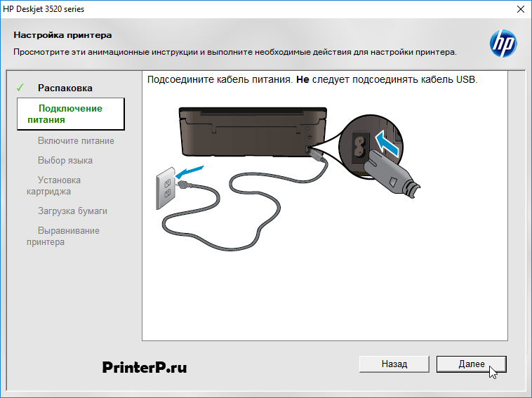532x398 pixels.
Task: Close the HP Deskjet 3520 series window
Action: [x=521, y=9]
